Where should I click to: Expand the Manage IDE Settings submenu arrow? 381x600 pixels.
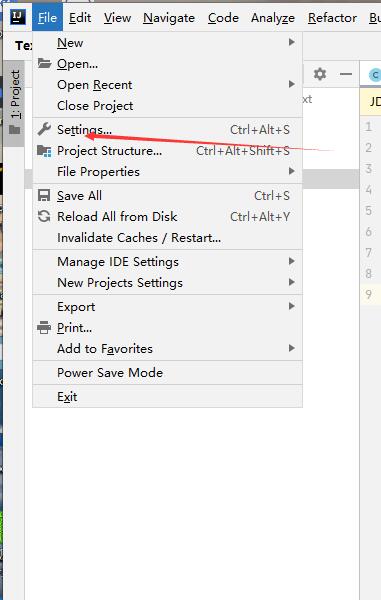click(292, 261)
